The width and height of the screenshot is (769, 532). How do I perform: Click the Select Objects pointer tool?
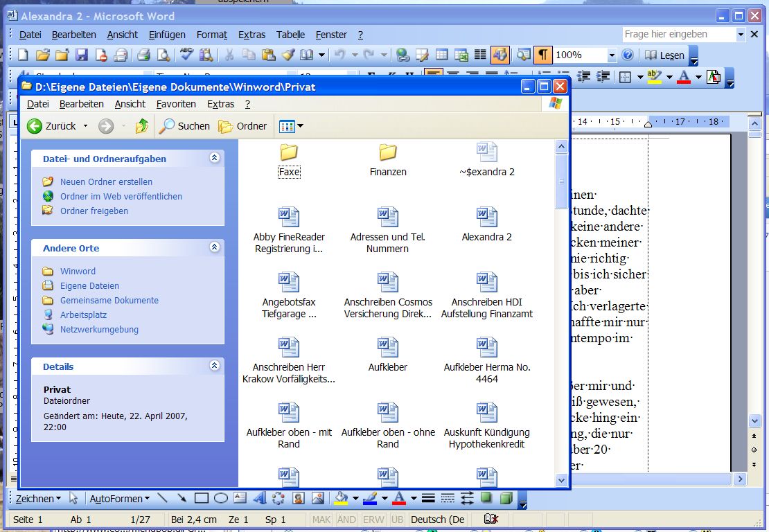[73, 498]
